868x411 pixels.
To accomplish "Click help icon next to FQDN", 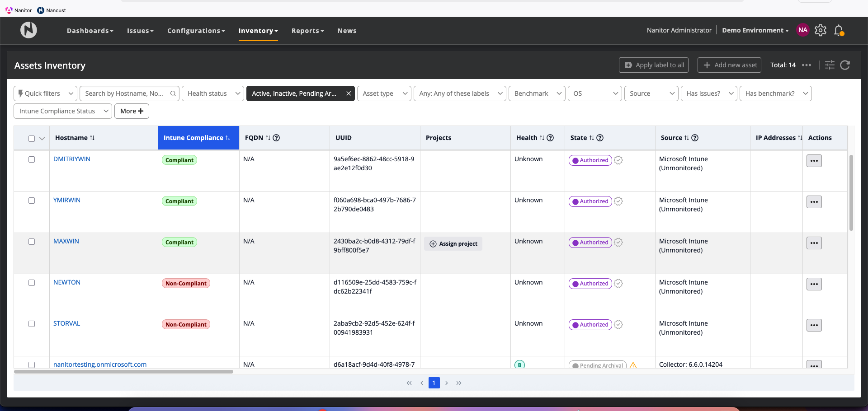I will point(276,138).
